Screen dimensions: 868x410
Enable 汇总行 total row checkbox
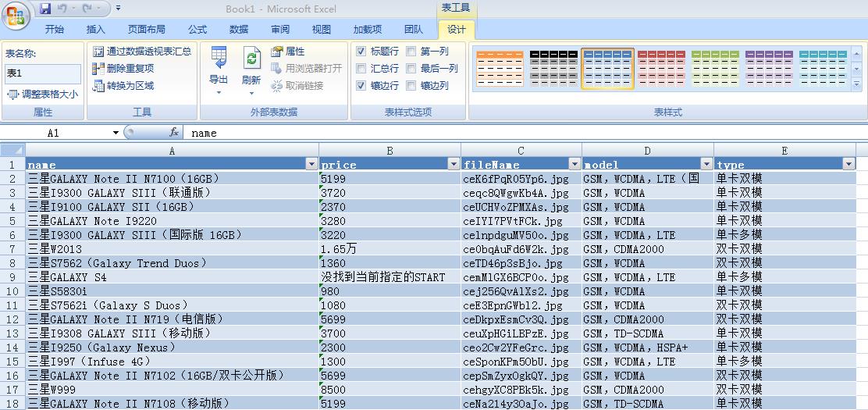coord(361,69)
